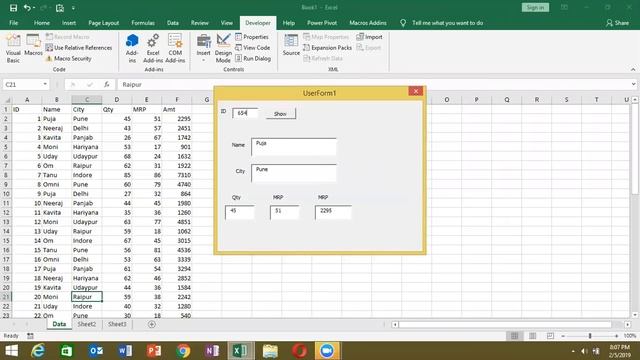Click the zoom out minus button

point(563,336)
